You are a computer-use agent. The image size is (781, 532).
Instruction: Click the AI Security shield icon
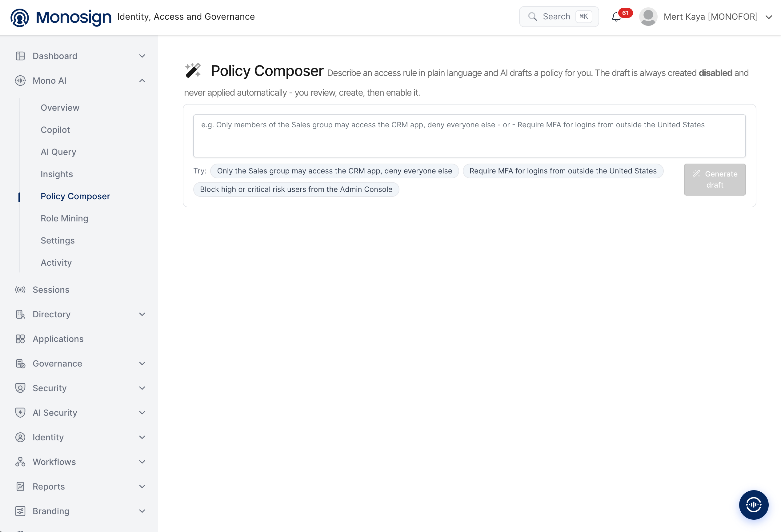click(20, 412)
